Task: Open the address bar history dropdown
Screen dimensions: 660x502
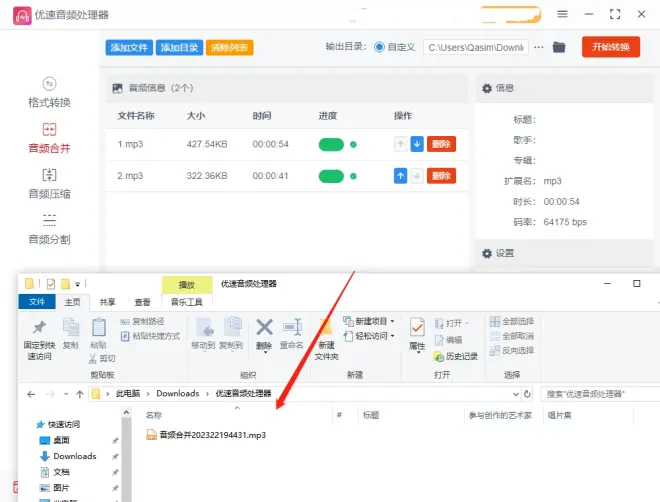Action: pos(514,393)
